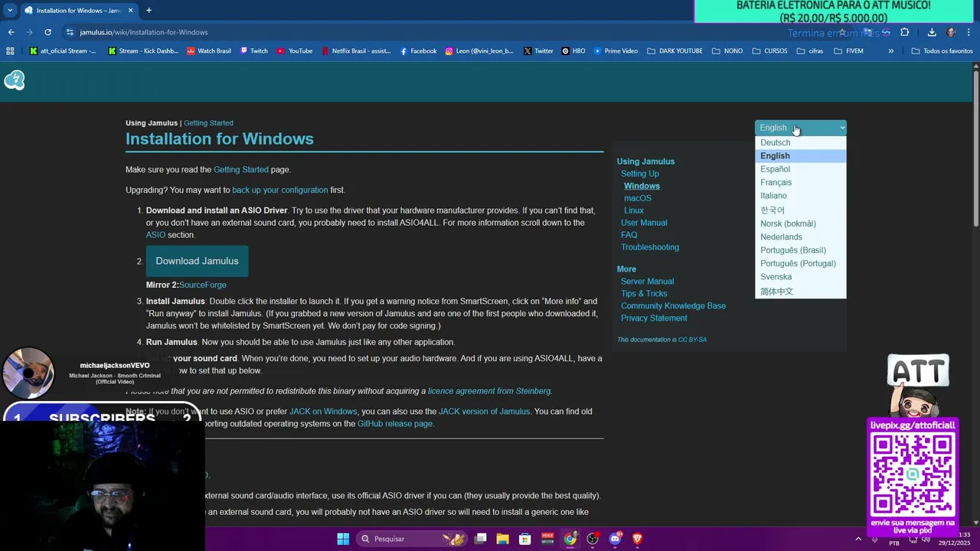Expand the DARK YOUTUBE bookmark folder
This screenshot has width=980, height=551.
pyautogui.click(x=675, y=51)
